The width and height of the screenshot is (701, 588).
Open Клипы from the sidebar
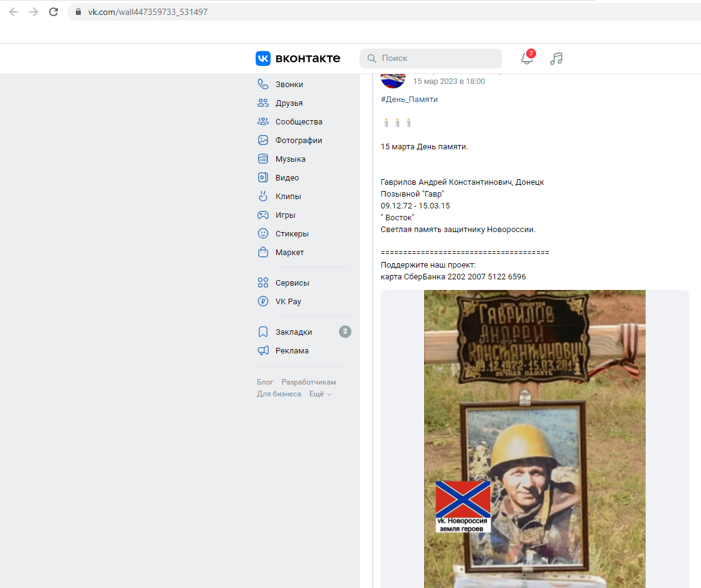click(288, 197)
